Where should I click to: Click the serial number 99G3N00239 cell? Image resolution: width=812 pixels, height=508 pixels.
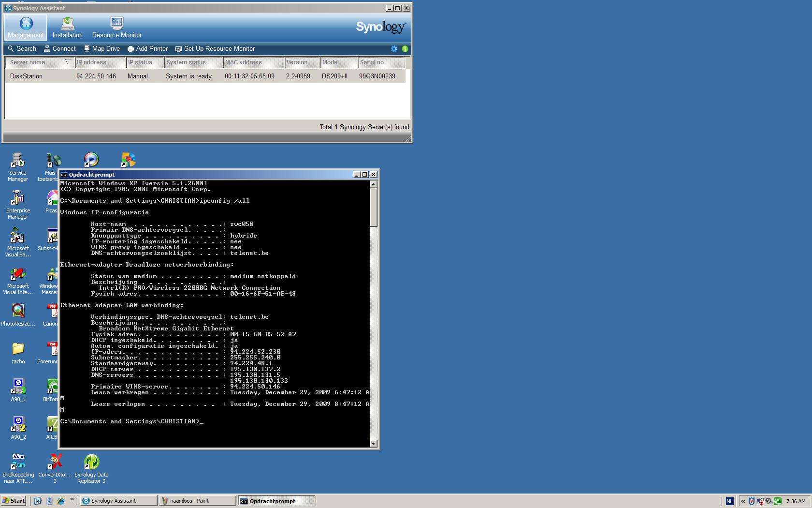377,76
